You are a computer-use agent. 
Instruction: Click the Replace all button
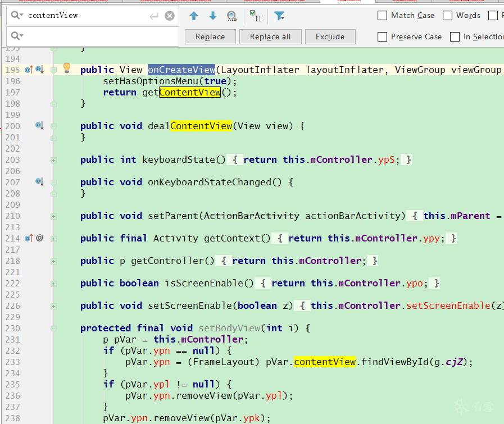270,37
